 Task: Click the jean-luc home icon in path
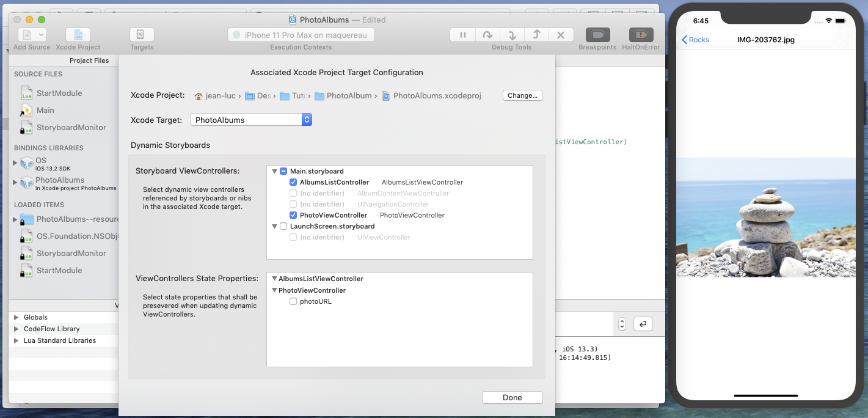tap(199, 96)
